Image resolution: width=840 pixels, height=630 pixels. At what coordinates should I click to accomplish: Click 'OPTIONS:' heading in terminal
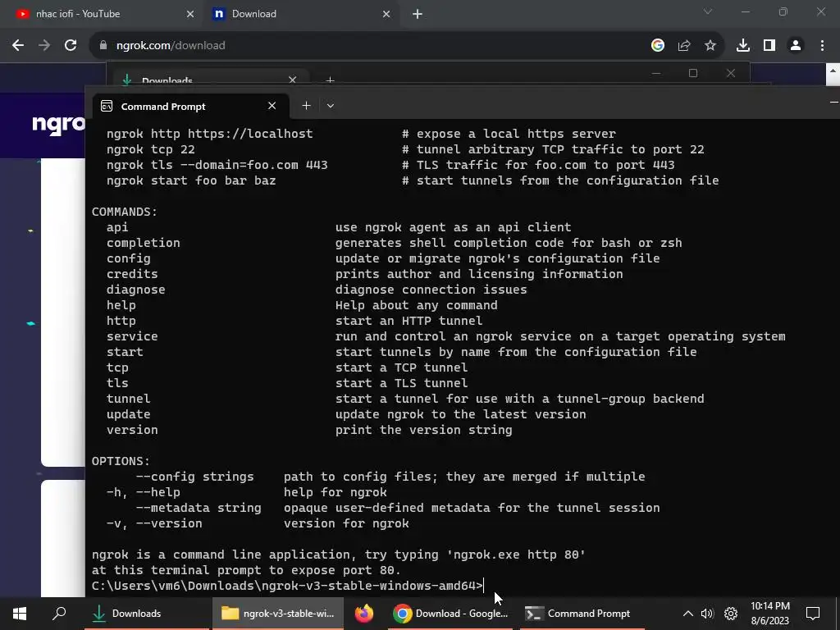pyautogui.click(x=121, y=461)
